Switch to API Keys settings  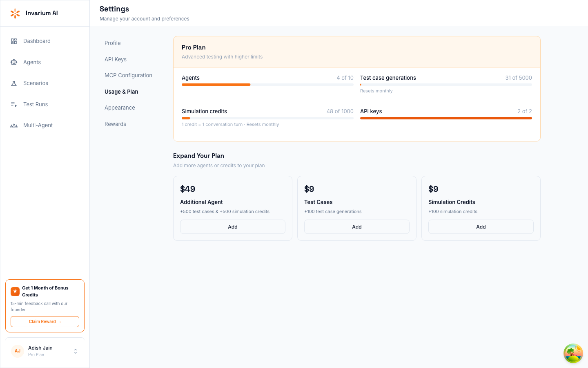click(116, 59)
